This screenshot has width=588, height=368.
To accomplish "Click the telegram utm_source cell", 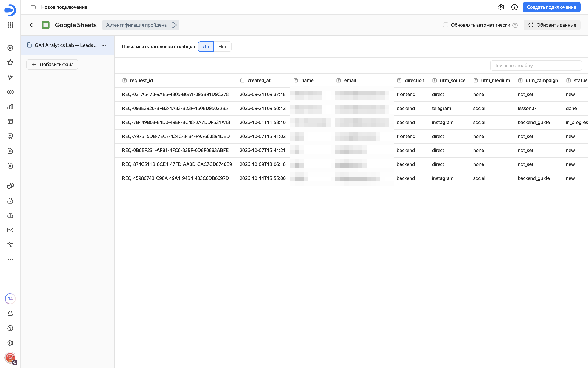I will click(x=441, y=108).
